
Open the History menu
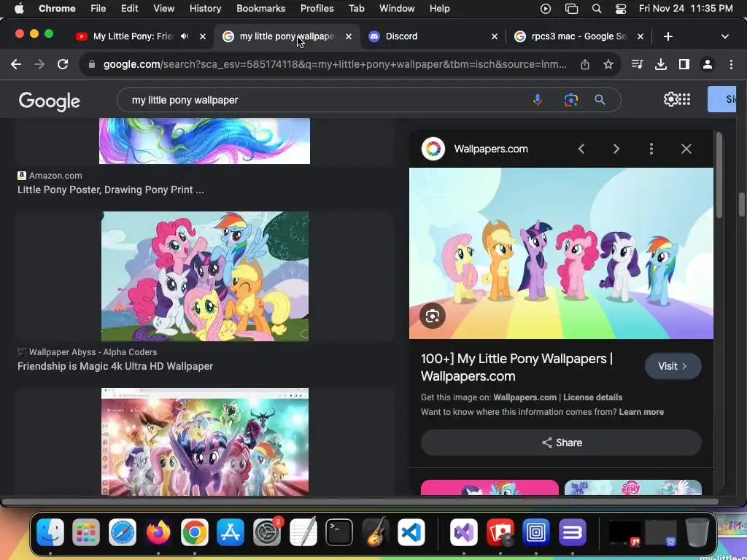coord(205,9)
